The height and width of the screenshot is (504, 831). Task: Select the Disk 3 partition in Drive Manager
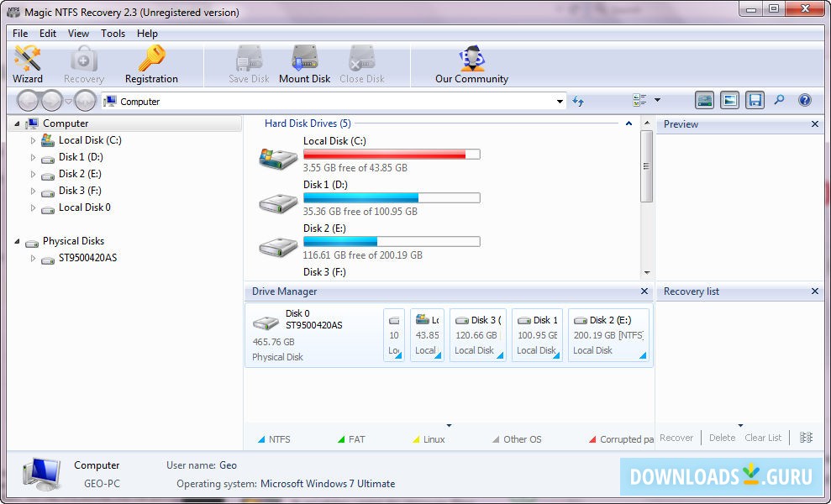478,335
